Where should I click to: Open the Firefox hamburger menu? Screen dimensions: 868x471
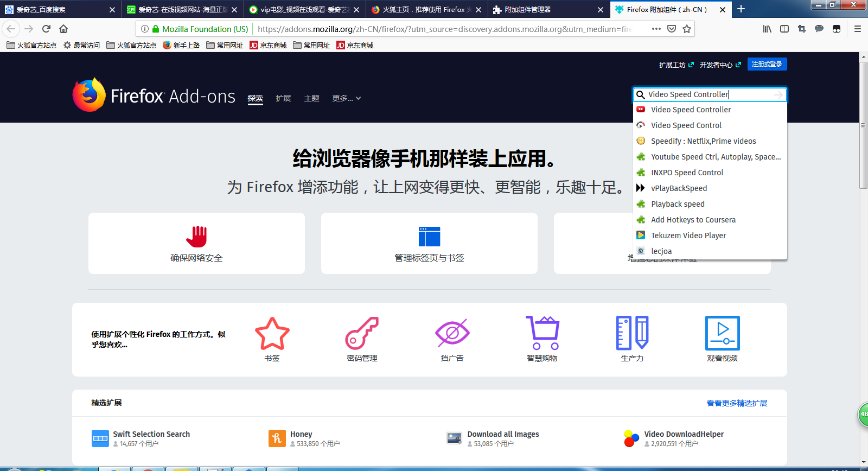[858, 29]
